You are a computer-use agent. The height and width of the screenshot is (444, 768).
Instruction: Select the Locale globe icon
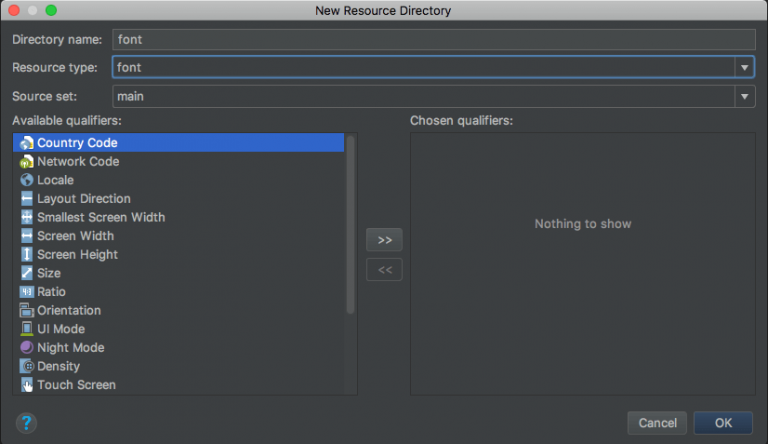26,180
